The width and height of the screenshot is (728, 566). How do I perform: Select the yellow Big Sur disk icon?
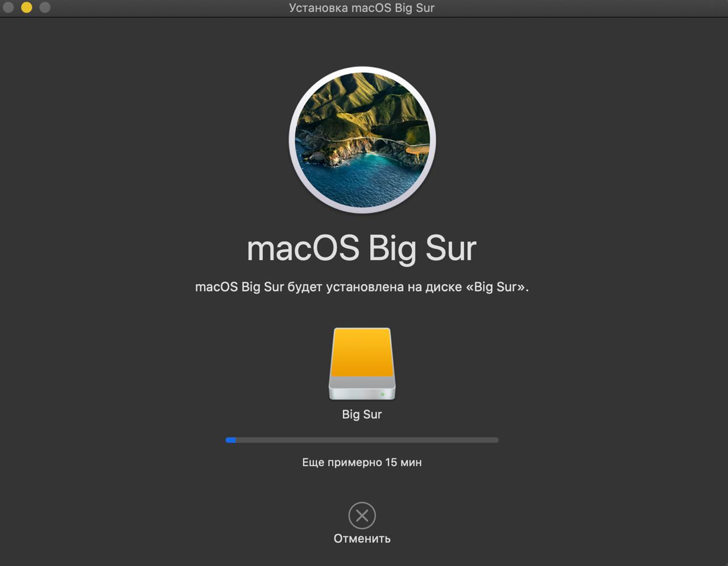click(x=362, y=364)
